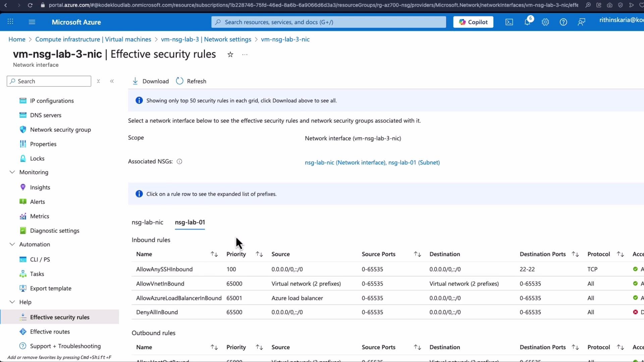Open vm-nsg-lab-3 | Network settings breadcrumb

[x=206, y=39]
